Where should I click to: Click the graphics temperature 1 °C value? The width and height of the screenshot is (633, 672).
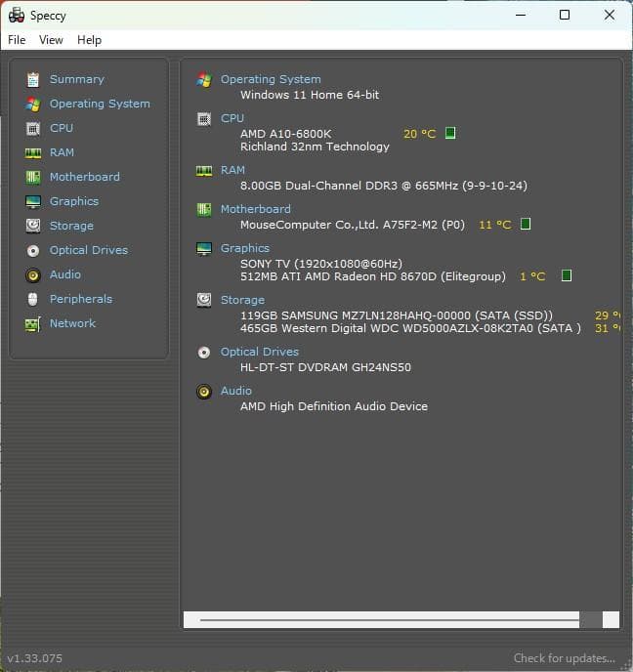click(x=532, y=276)
